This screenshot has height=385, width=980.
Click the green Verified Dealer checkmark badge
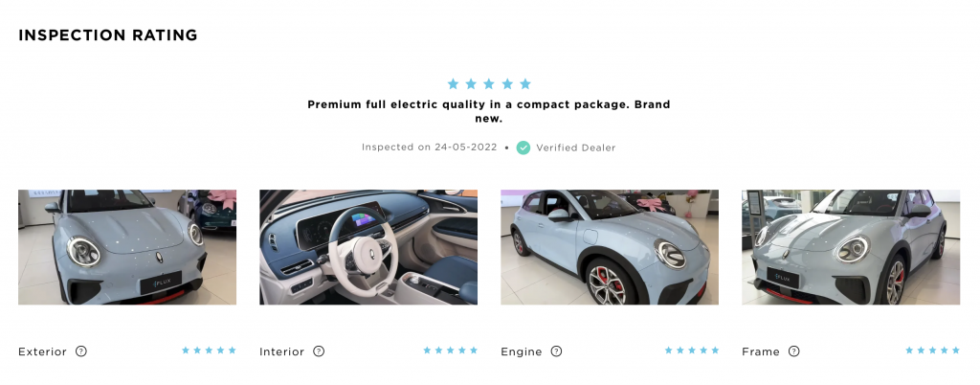click(523, 148)
